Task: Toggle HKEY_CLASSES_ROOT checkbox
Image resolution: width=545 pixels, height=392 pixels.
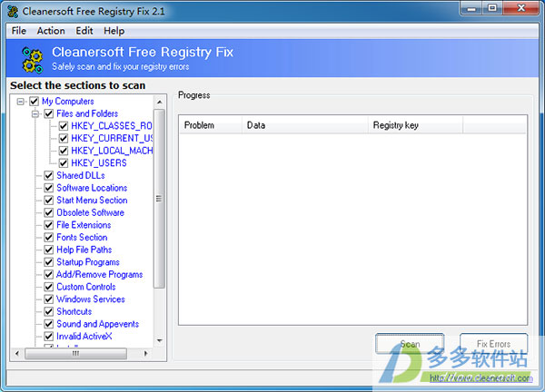Action: (x=64, y=126)
